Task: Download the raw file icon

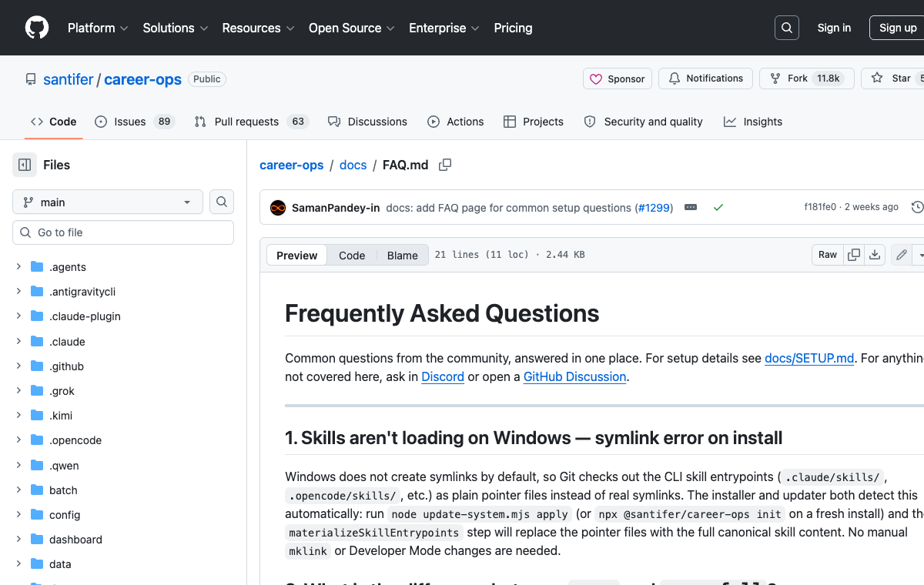Action: click(875, 255)
